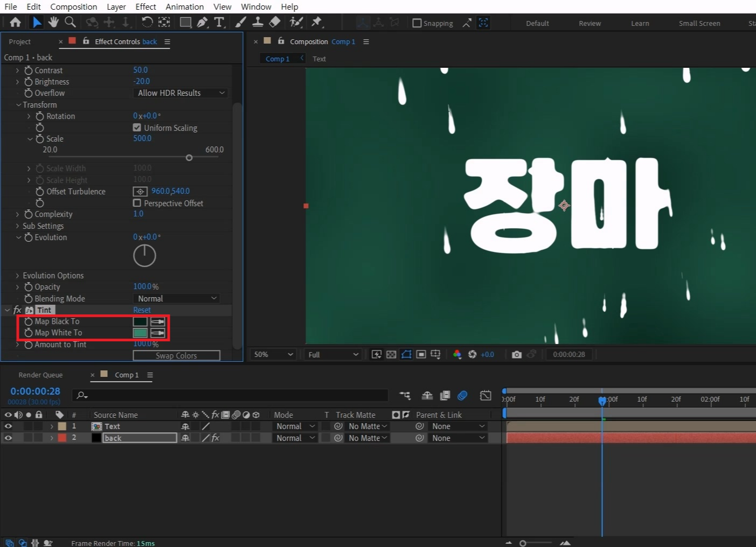Go to the Home screen icon
Viewport: 756px width, 547px height.
[x=15, y=22]
